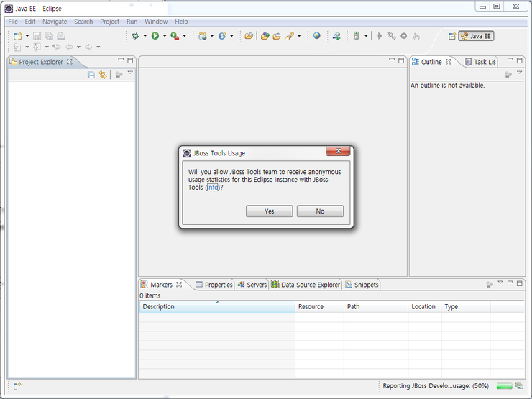Switch to the Servers tab
This screenshot has height=399, width=532.
click(252, 285)
